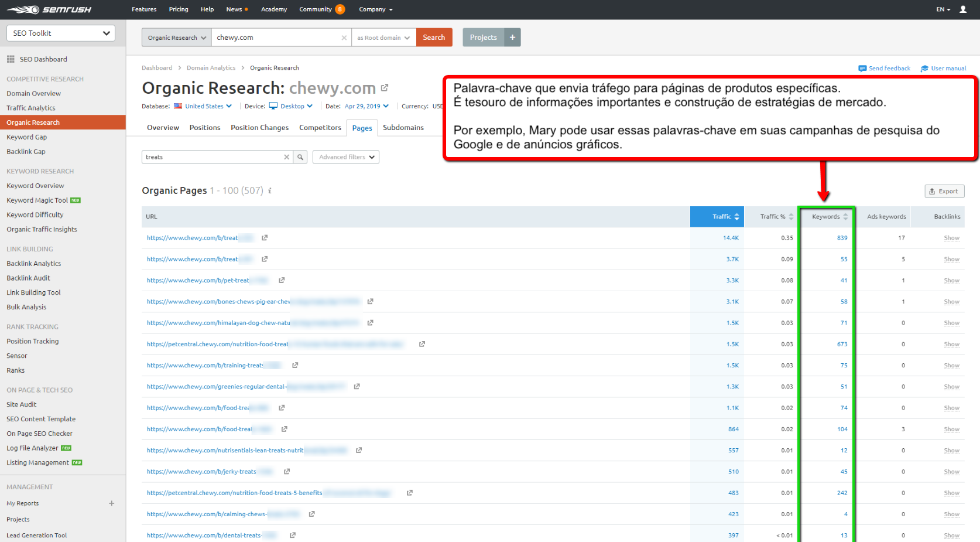This screenshot has height=542, width=980.
Task: Open Academy in top menu
Action: pos(274,9)
